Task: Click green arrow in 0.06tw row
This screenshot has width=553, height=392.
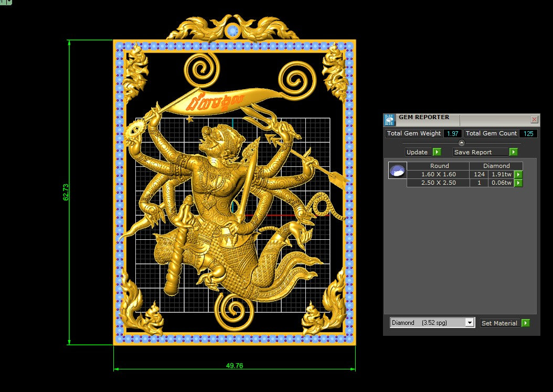Action: click(x=518, y=183)
